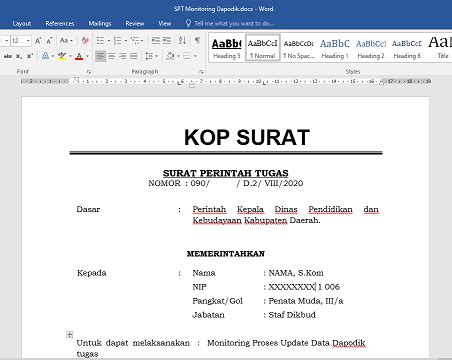This screenshot has width=452, height=360.
Task: Apply Heading 6 style
Action: coord(407,48)
